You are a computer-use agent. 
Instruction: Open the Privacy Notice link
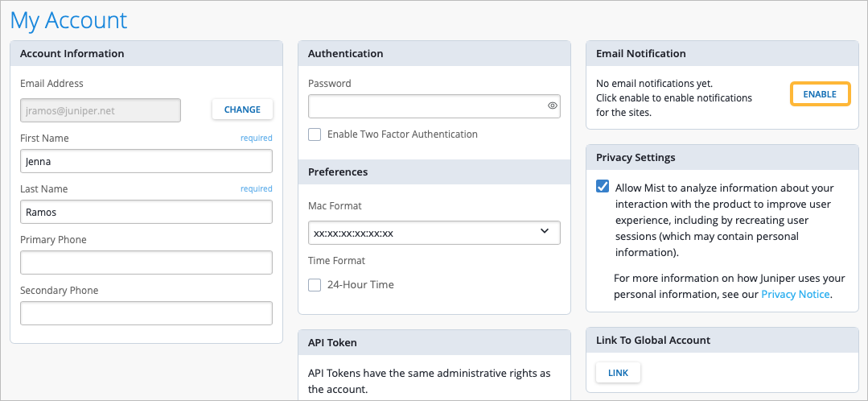tap(795, 295)
